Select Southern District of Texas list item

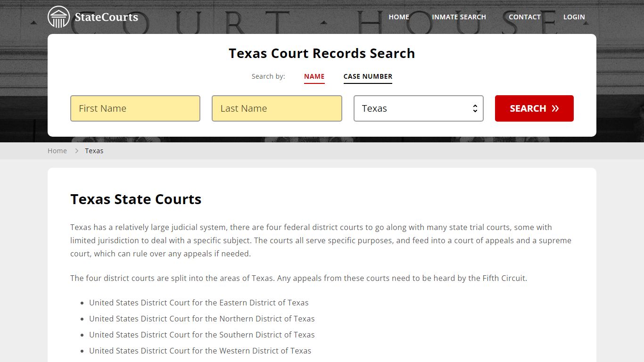tap(202, 335)
